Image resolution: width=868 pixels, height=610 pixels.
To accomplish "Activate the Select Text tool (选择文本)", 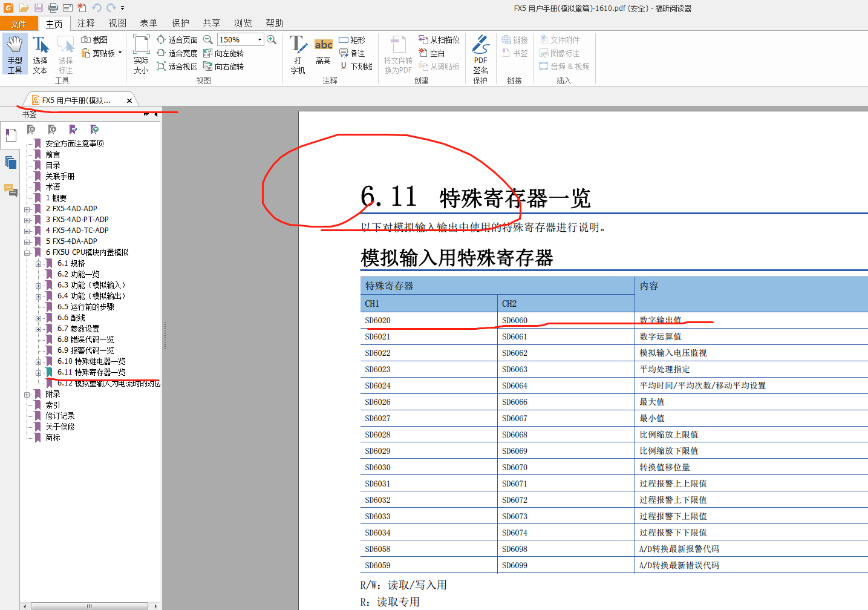I will coord(40,54).
